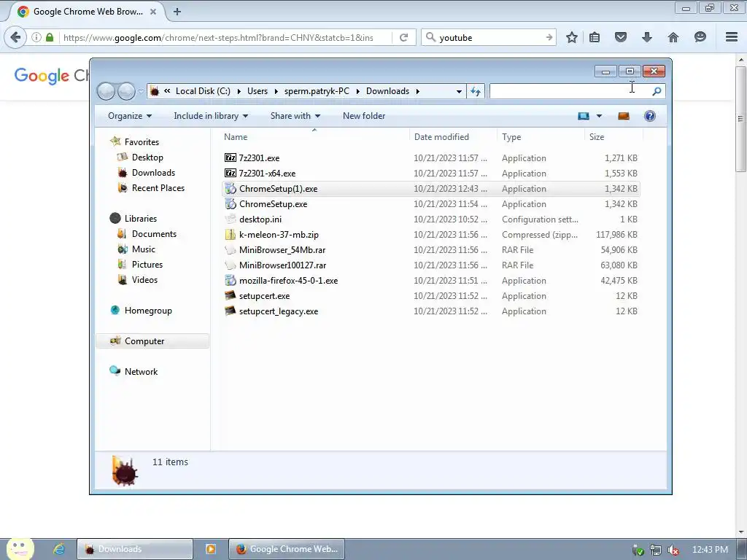747x560 pixels.
Task: Open the Organize dropdown menu
Action: point(130,116)
